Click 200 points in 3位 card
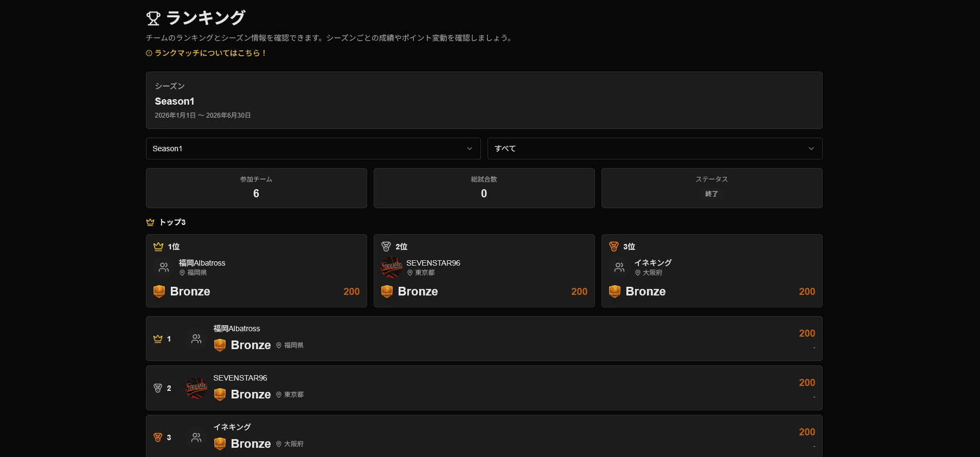Viewport: 980px width, 457px height. coord(807,292)
